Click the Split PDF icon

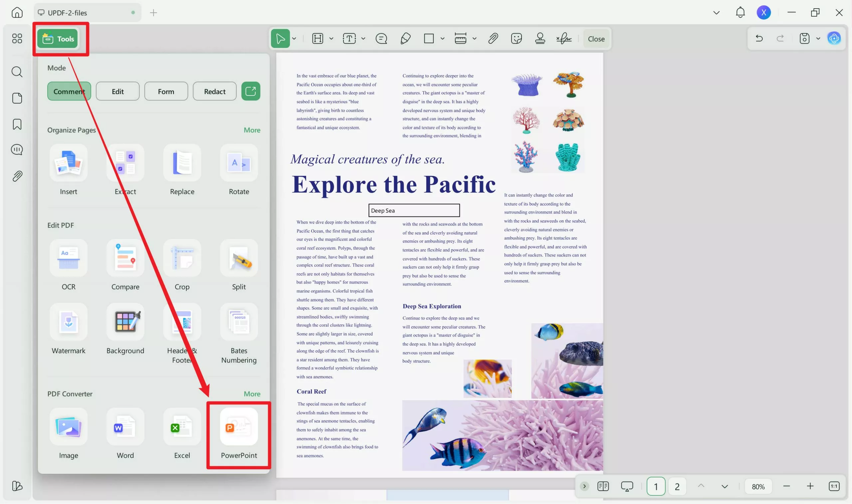pyautogui.click(x=239, y=258)
